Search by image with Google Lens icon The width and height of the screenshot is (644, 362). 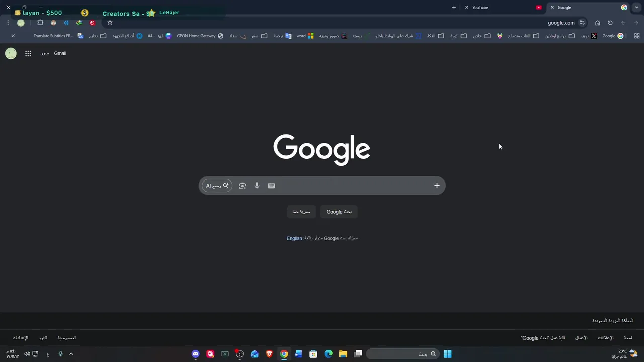(x=243, y=186)
